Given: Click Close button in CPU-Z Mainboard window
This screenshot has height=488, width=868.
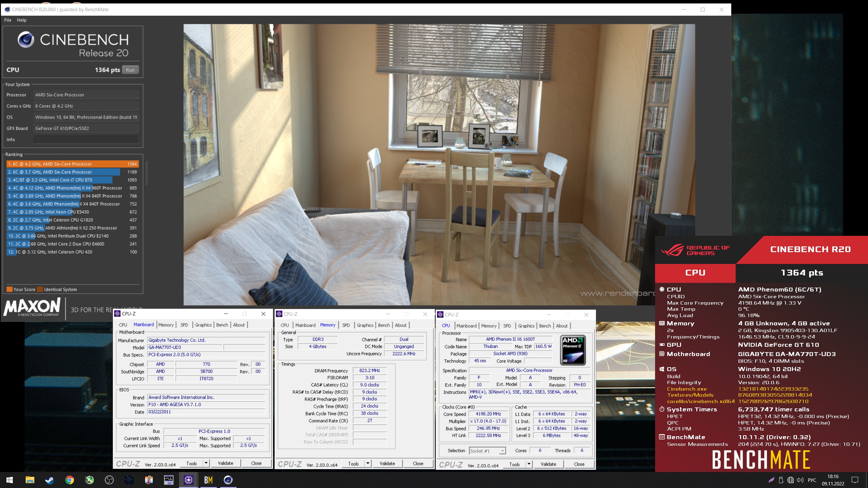Looking at the screenshot, I should tap(256, 463).
